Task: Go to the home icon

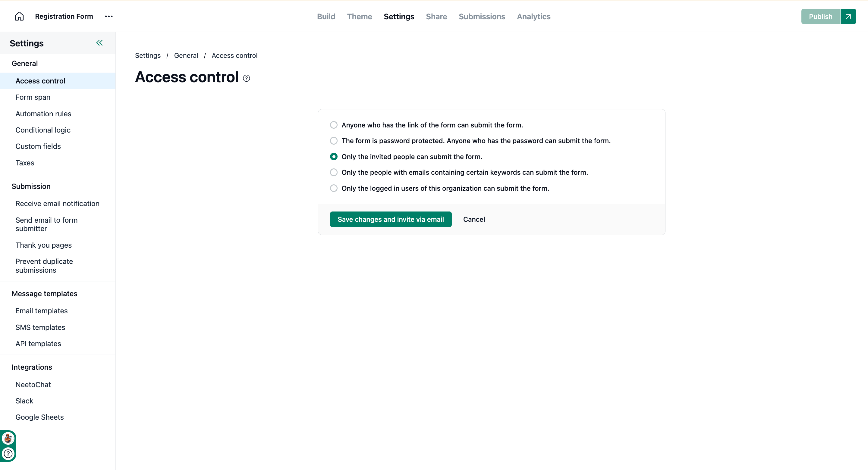Action: coord(19,16)
